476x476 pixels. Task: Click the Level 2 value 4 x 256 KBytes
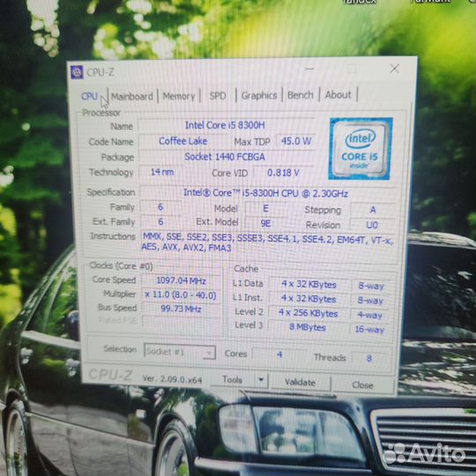(309, 313)
